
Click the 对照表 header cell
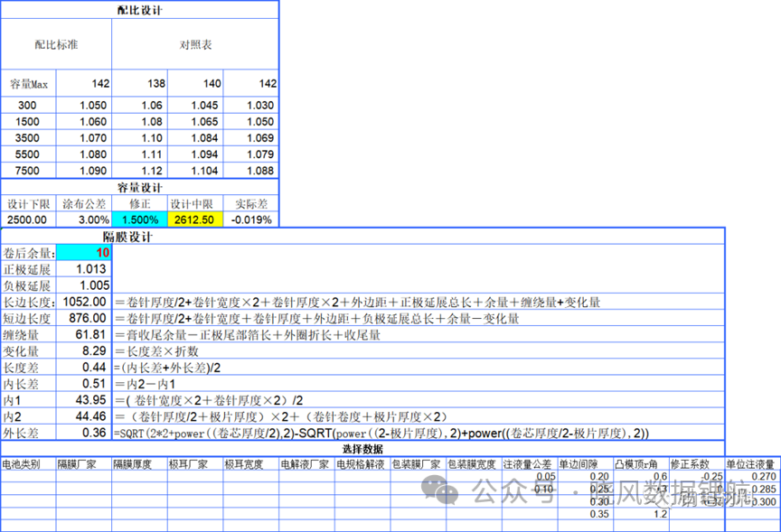(x=195, y=45)
